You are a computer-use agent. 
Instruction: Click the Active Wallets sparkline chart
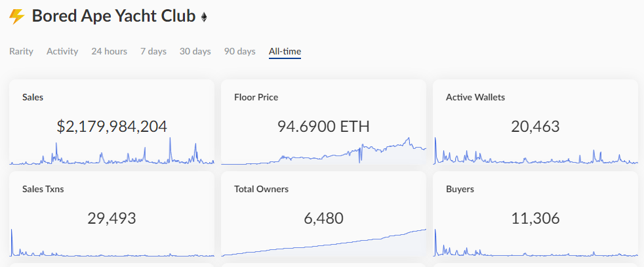[x=535, y=157]
